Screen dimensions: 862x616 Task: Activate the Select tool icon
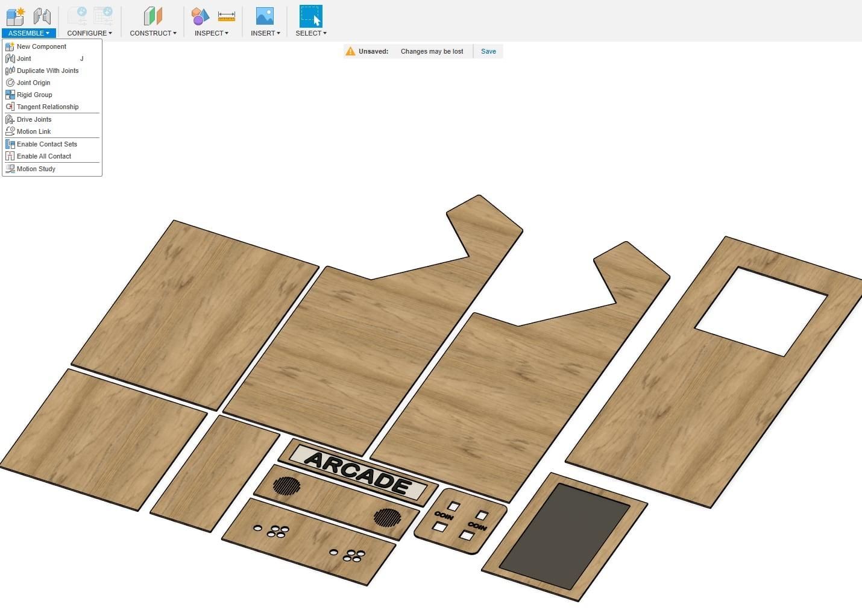point(311,16)
